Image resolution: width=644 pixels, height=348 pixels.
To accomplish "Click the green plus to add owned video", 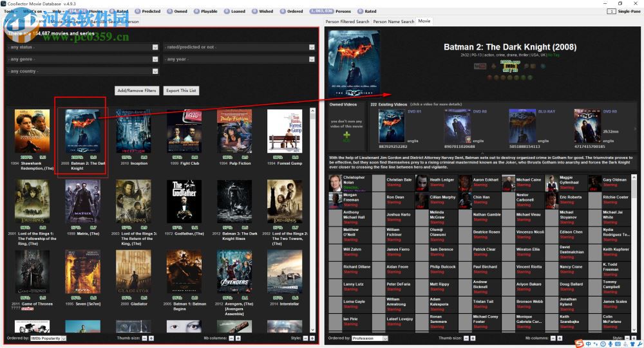I will 347,135.
